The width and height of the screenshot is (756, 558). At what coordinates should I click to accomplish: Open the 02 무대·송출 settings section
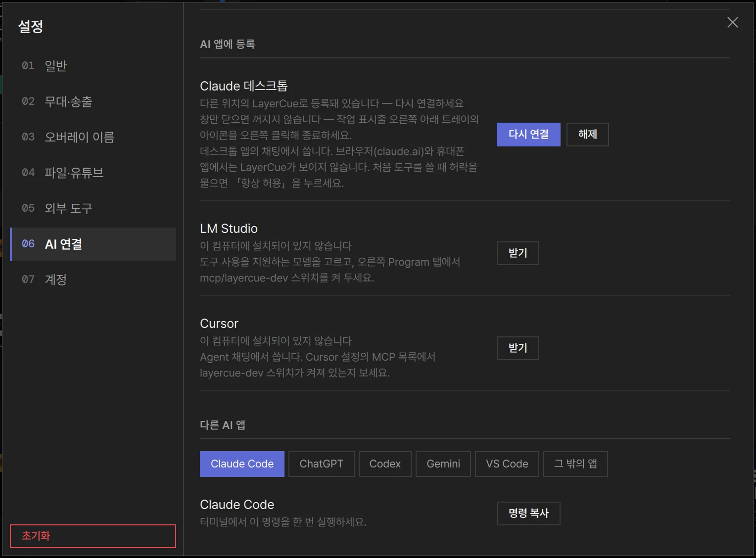pos(93,101)
